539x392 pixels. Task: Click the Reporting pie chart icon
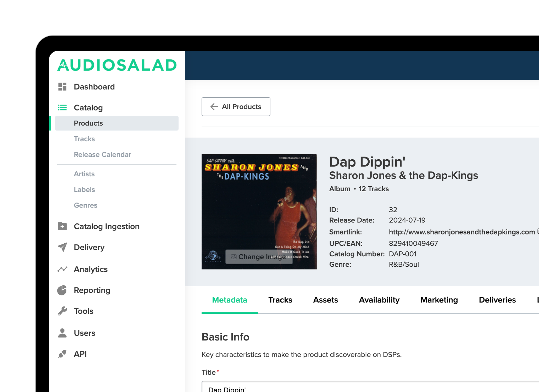[62, 290]
